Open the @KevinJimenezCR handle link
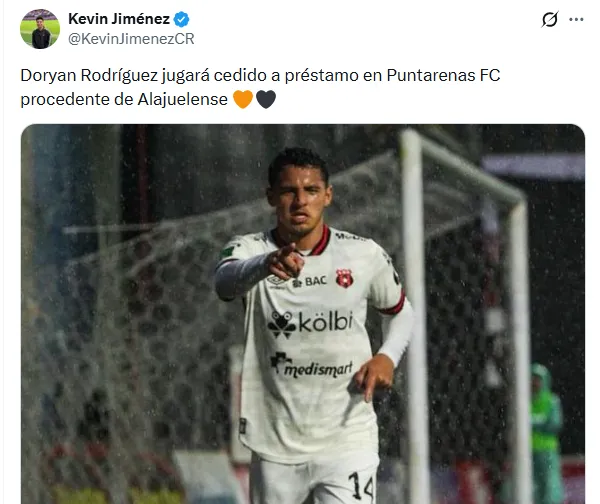This screenshot has height=504, width=600. pyautogui.click(x=131, y=39)
